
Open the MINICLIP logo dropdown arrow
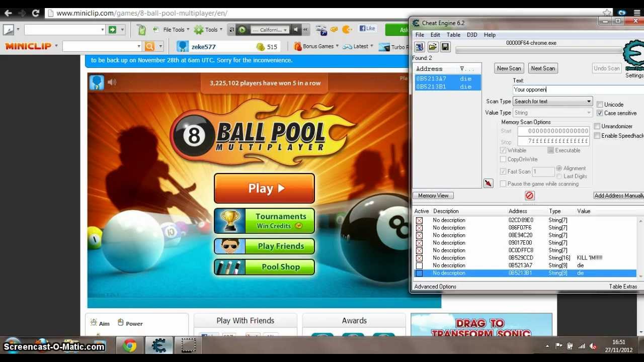pyautogui.click(x=56, y=46)
